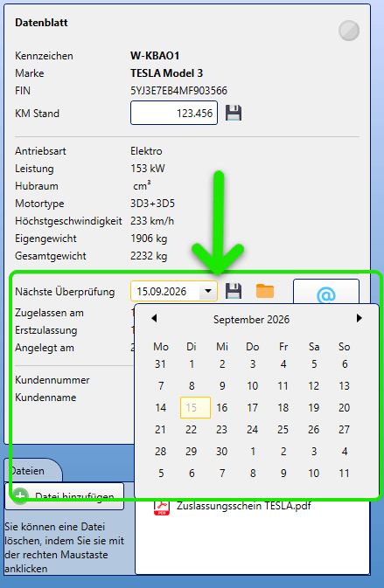Click the KM Stand input field
Screen dimensions: 384x588
pyautogui.click(x=174, y=113)
